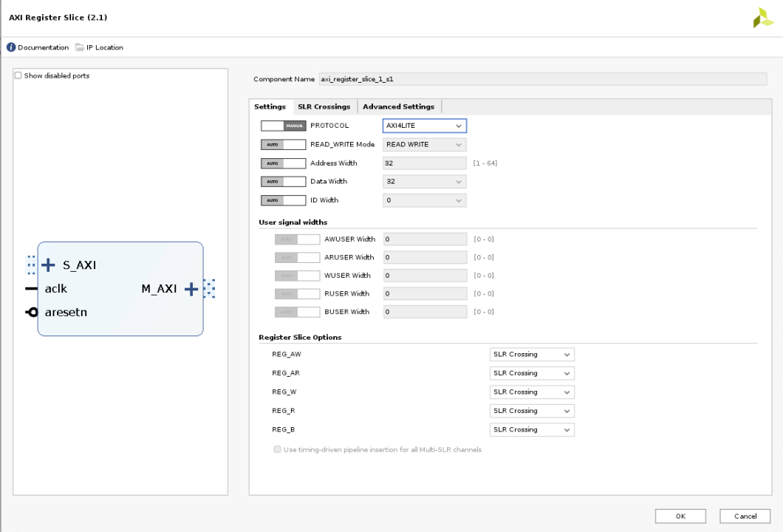This screenshot has width=783, height=532.
Task: Toggle PROTOCOL manual/auto switch
Action: (x=283, y=126)
